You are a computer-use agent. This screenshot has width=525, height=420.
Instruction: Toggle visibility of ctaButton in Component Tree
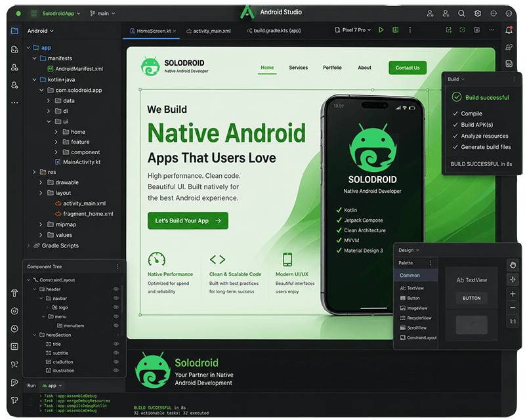click(x=116, y=362)
